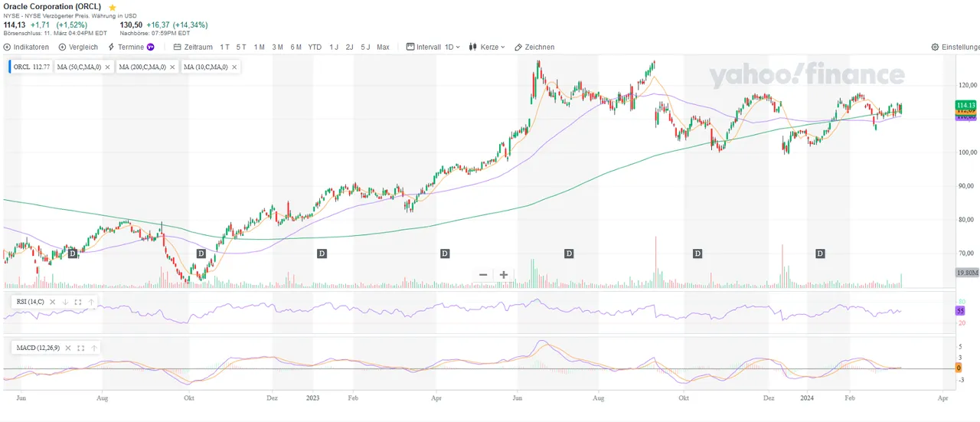980x422 pixels.
Task: Select the 2J time range
Action: (349, 47)
